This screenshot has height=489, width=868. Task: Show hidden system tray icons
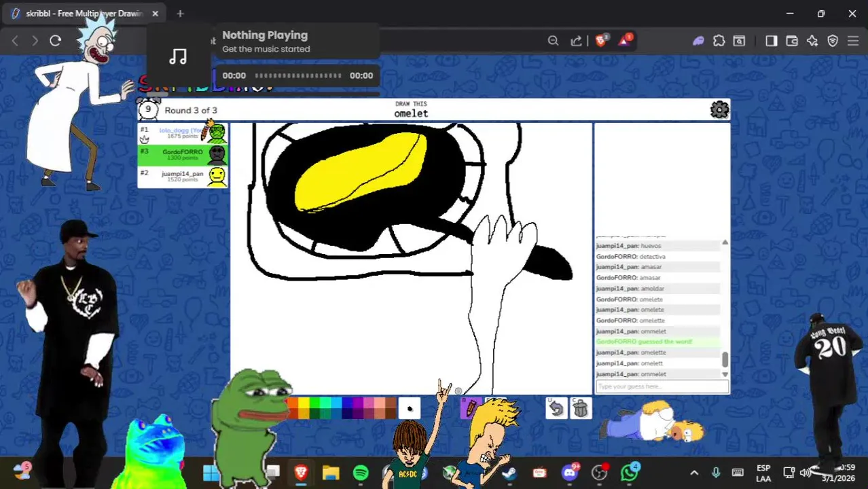(694, 473)
